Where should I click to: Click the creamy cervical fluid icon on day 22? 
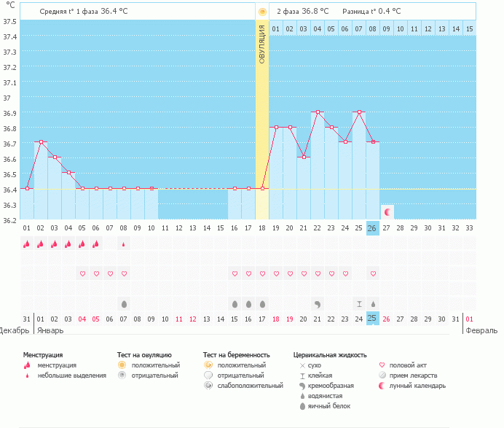(x=318, y=303)
